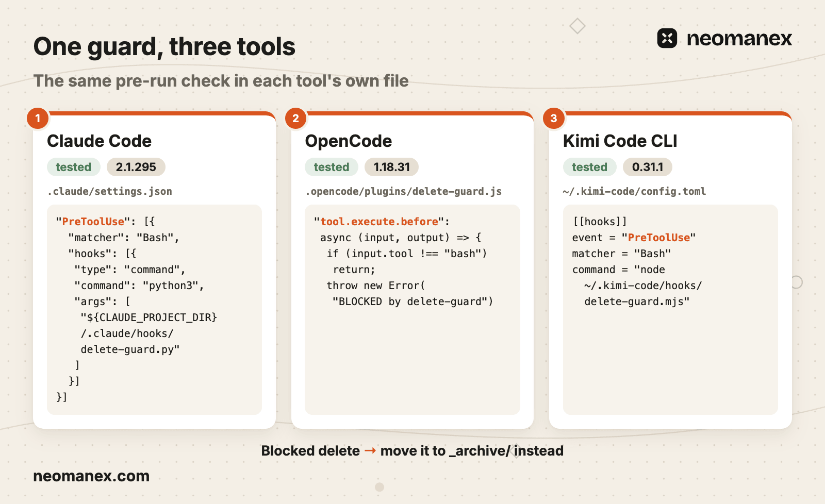Viewport: 825px width, 504px height.
Task: Click the "command": "python3" line
Action: [x=139, y=285]
